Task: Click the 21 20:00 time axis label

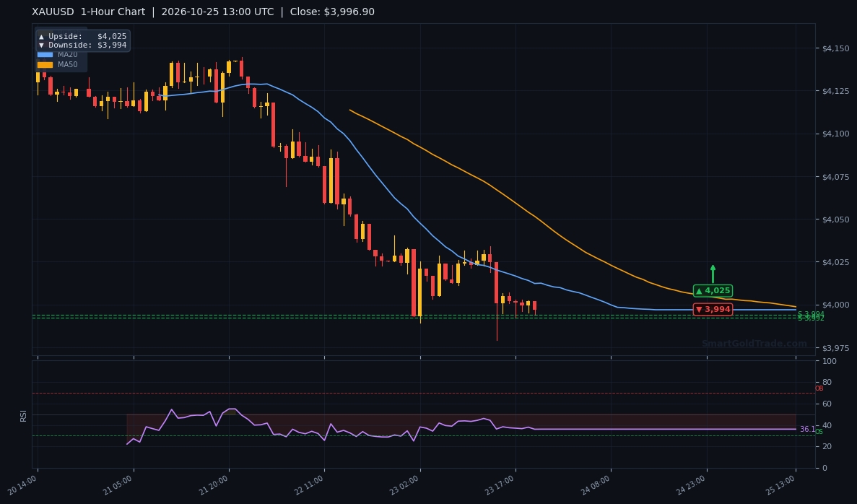Action: click(214, 485)
